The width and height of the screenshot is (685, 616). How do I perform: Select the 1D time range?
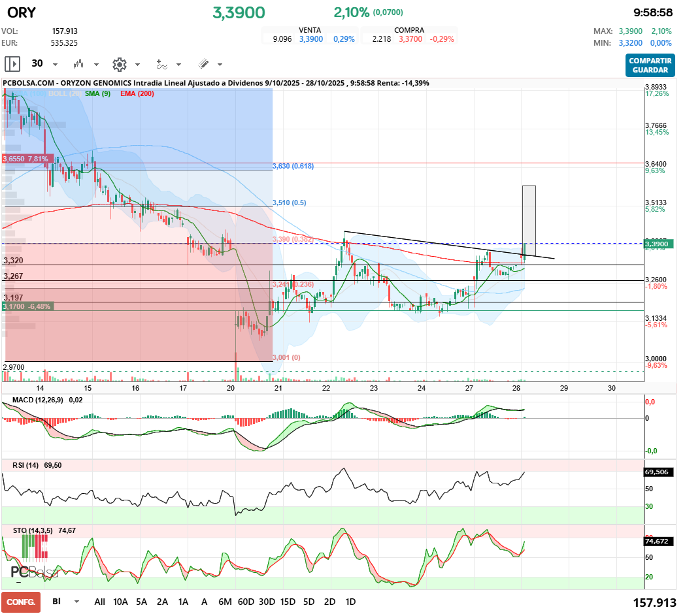pyautogui.click(x=350, y=602)
